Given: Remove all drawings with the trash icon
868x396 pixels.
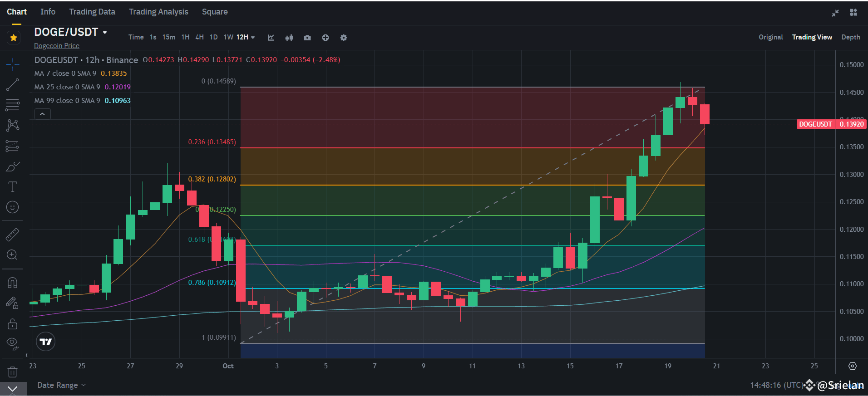Looking at the screenshot, I should [x=13, y=372].
